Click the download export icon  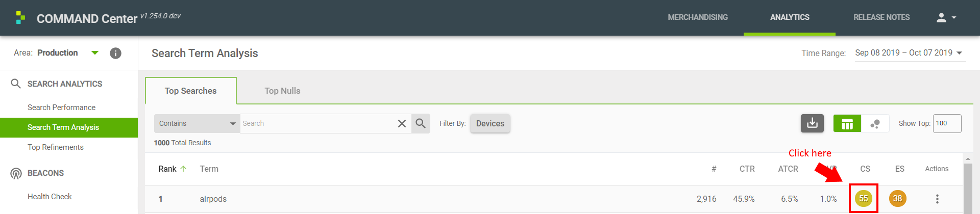click(x=812, y=123)
